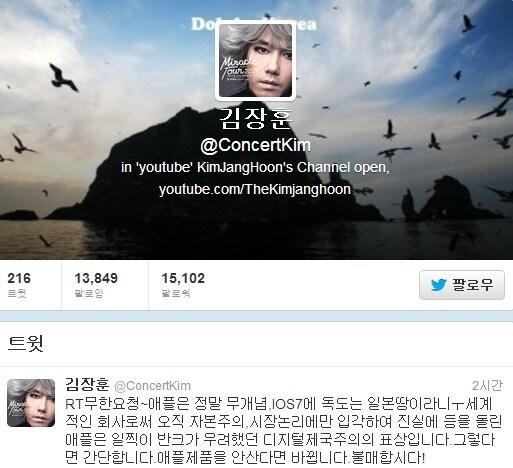
Task: Click the 트윗 section heading
Action: click(26, 343)
